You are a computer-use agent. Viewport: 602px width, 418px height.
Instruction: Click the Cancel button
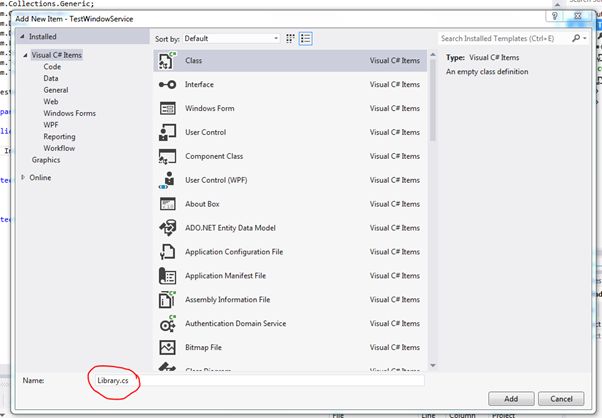pyautogui.click(x=561, y=399)
